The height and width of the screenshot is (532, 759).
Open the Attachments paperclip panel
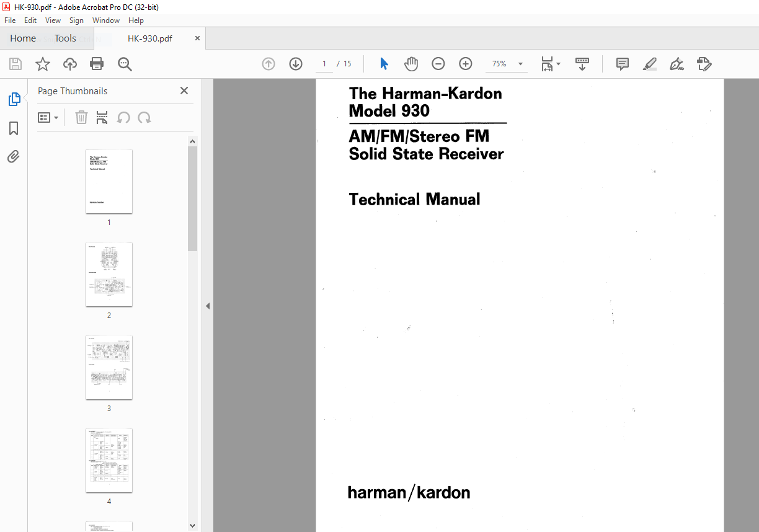point(14,157)
